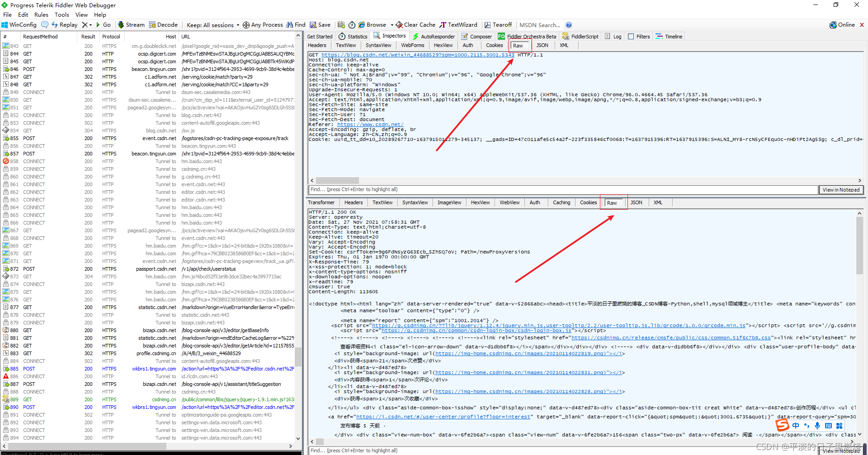Click the blue help question mark icon
The image size is (868, 455).
point(569,25)
